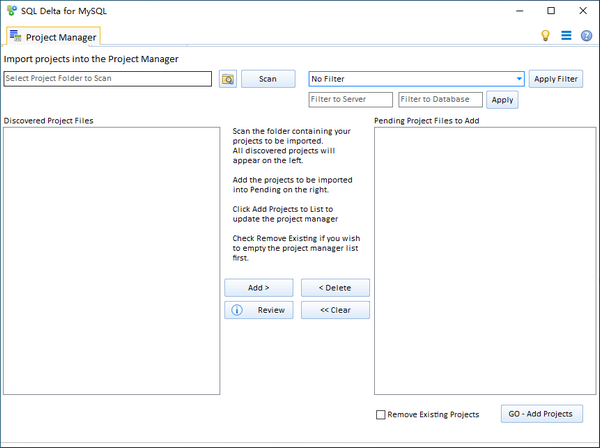Screen dimensions: 600x448
Task: Browse for folder using the folder search icon
Action: tap(228, 79)
